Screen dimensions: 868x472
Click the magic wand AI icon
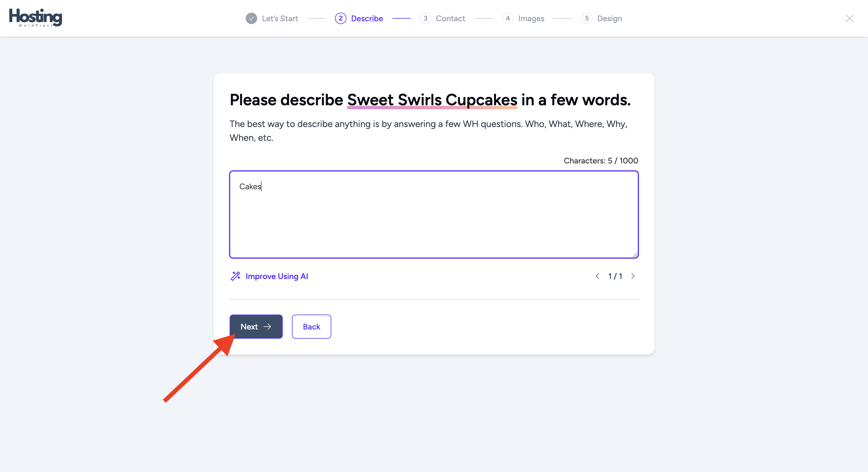[235, 276]
